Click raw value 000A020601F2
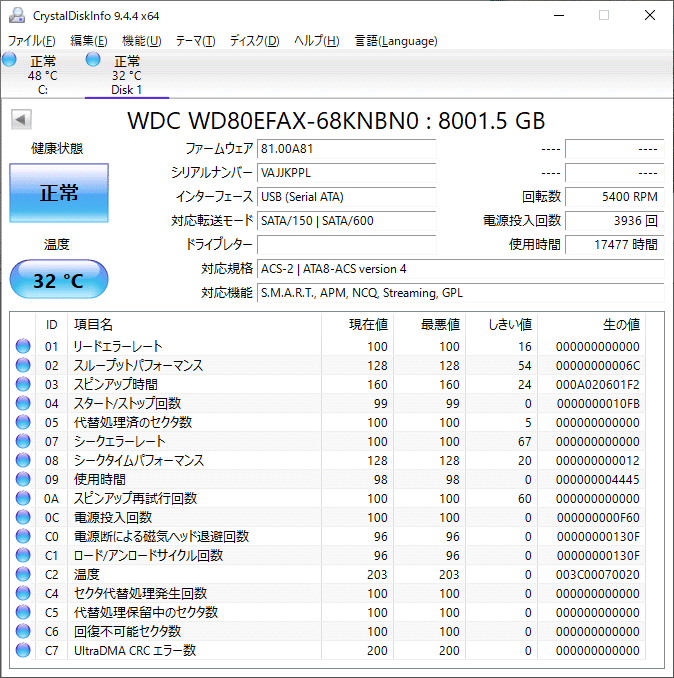The image size is (674, 678). pos(597,385)
